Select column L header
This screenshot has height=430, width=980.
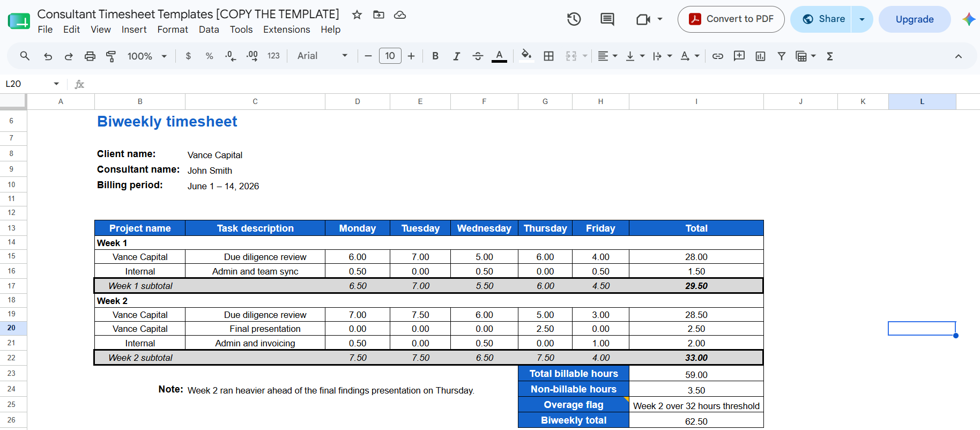922,101
